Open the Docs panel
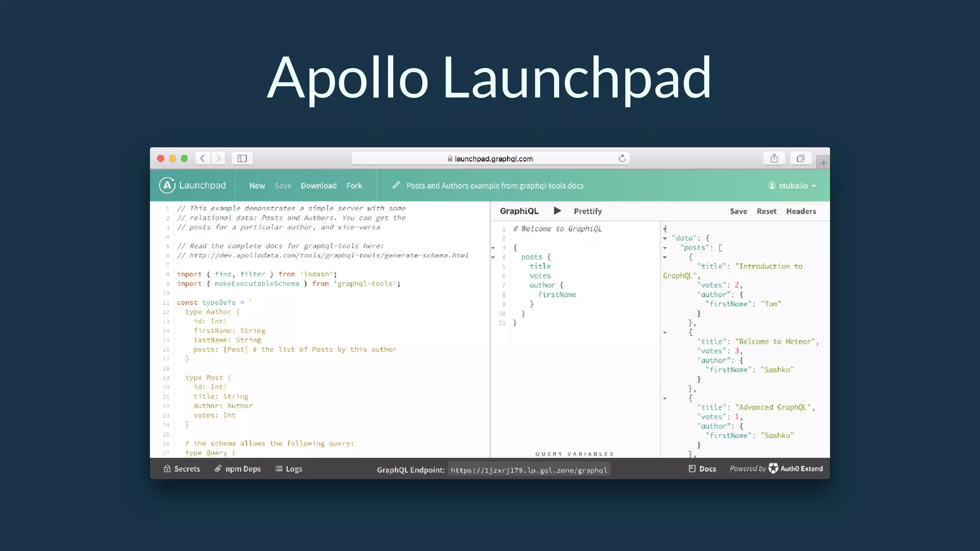 pos(702,469)
